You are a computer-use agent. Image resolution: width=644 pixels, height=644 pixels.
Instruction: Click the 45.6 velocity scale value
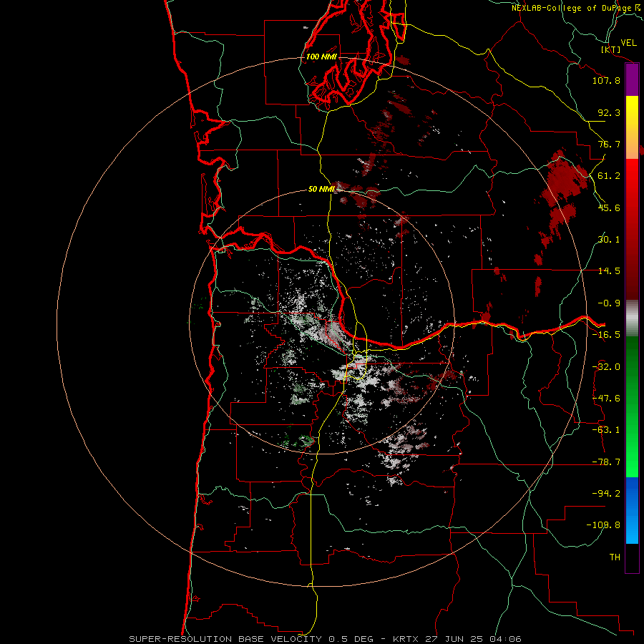coord(609,208)
